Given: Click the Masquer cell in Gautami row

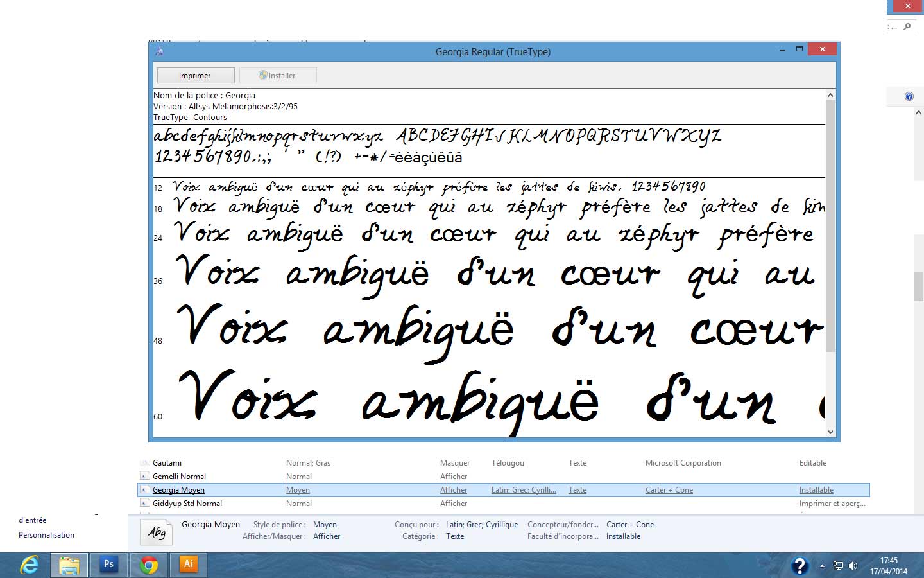Looking at the screenshot, I should tap(455, 463).
